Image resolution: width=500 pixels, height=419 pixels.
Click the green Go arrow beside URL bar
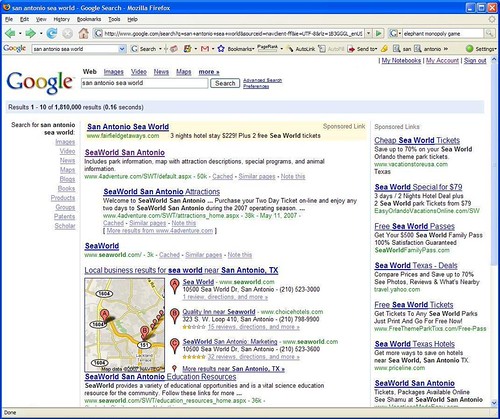coord(379,33)
